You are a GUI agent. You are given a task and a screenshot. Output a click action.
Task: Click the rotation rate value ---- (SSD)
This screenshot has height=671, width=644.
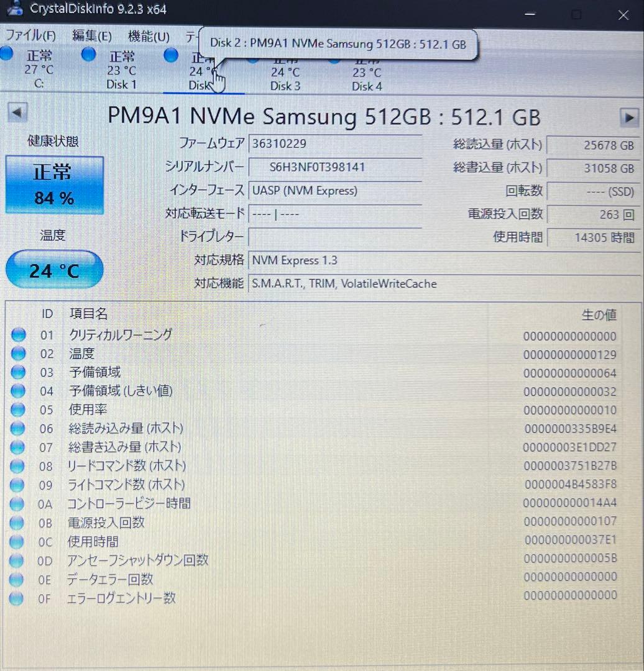click(x=594, y=192)
